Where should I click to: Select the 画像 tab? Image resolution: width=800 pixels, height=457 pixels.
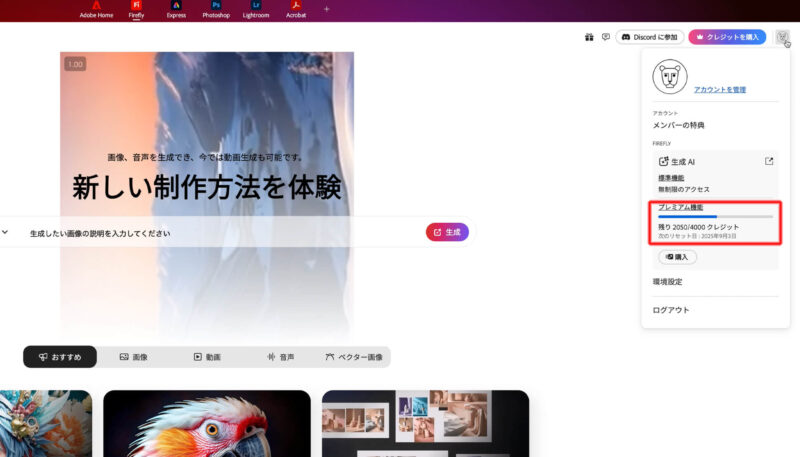(134, 357)
